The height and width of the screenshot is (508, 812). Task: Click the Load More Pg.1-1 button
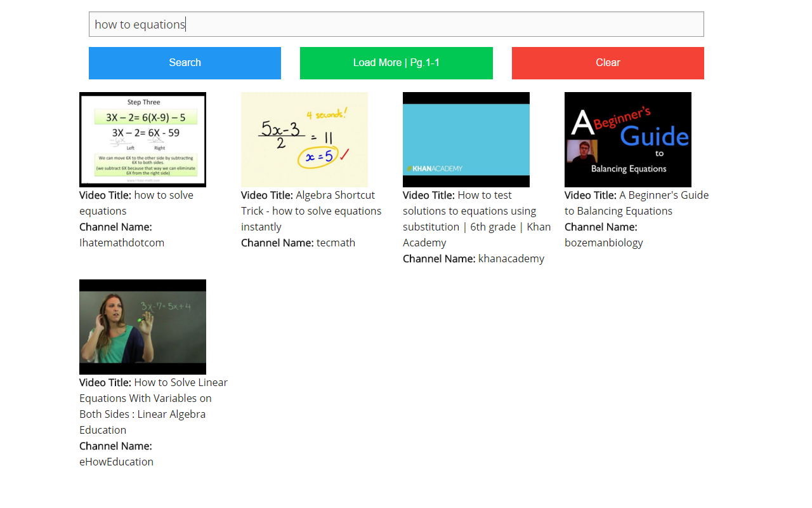pos(396,63)
